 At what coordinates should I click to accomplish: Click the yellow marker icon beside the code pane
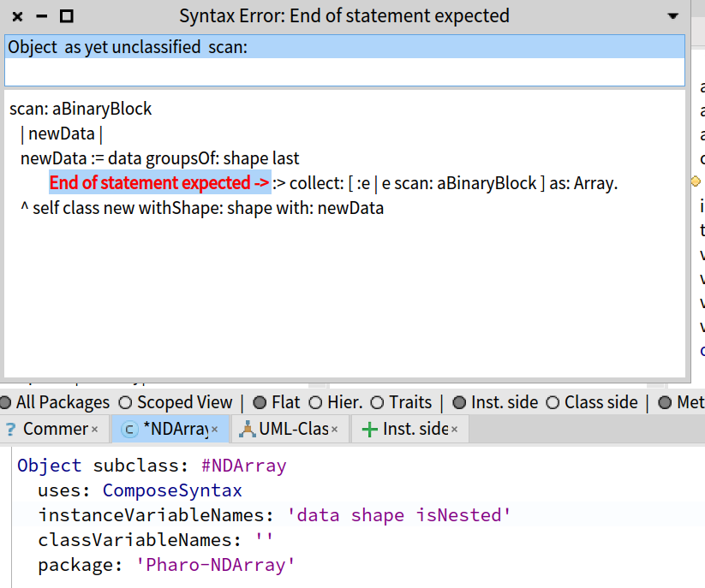696,181
